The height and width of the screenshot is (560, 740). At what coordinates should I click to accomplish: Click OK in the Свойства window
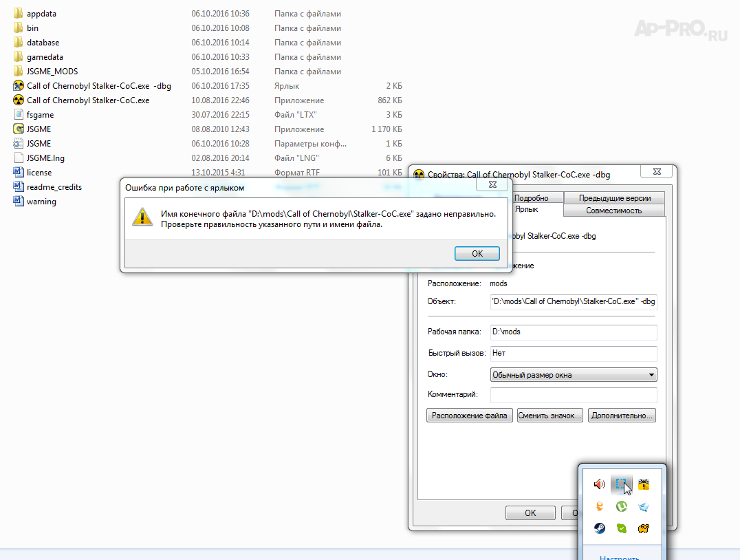point(530,513)
